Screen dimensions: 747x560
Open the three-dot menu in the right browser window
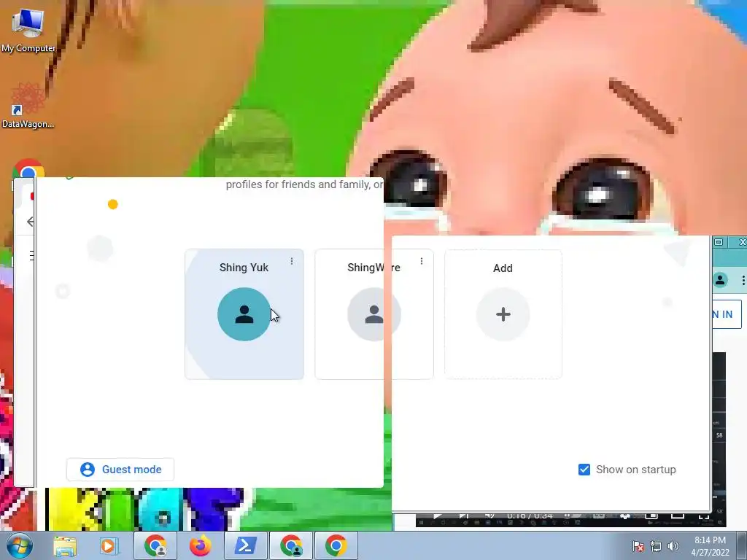coord(743,281)
